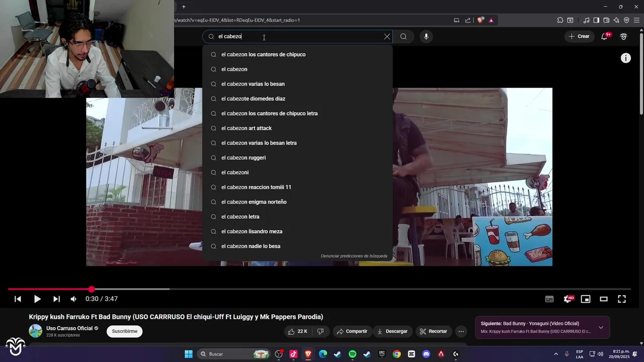The width and height of the screenshot is (644, 362).
Task: Clear the YouTube search box text
Action: [387, 36]
